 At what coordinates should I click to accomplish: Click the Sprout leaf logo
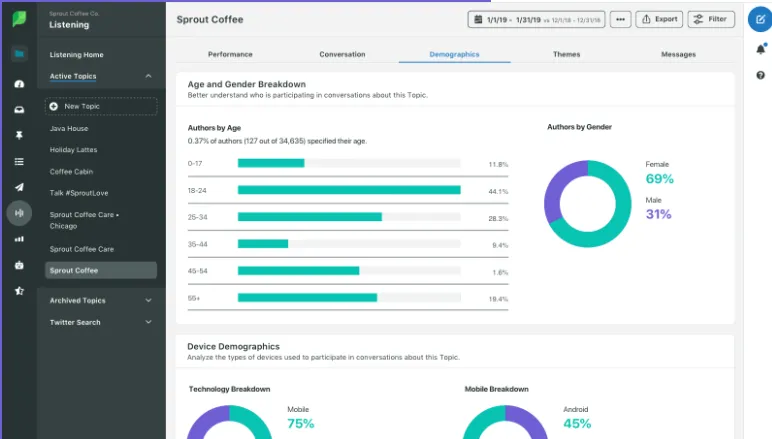tap(19, 19)
